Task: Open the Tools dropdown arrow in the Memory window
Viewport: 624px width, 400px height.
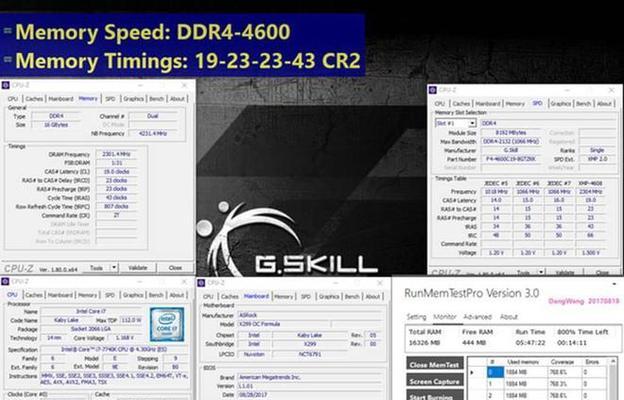Action: tap(114, 267)
